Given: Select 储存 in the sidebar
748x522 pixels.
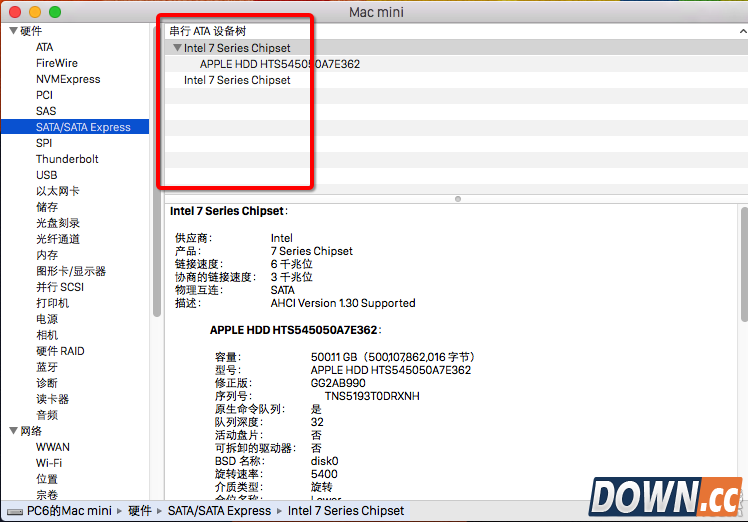Looking at the screenshot, I should [x=47, y=207].
